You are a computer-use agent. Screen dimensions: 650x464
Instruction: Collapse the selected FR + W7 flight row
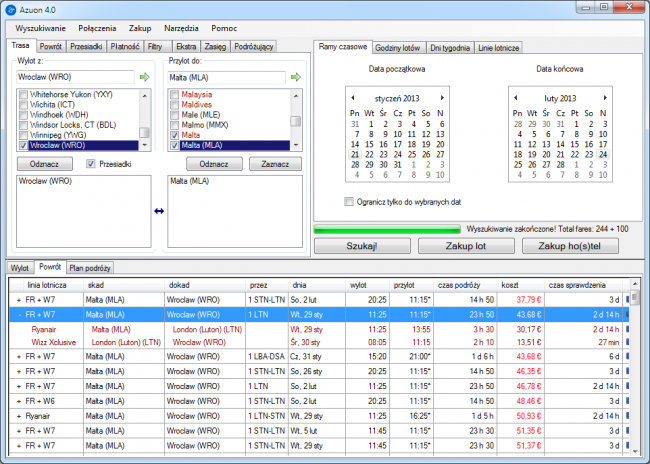coord(20,313)
